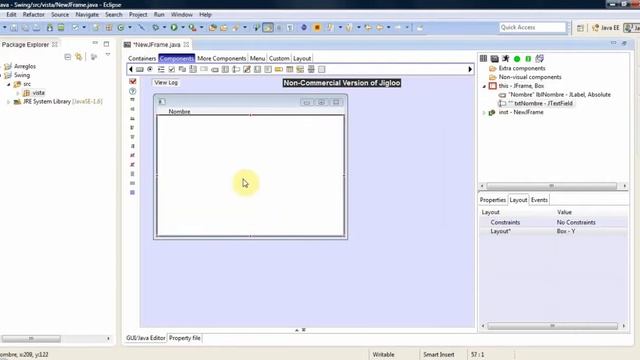Image resolution: width=640 pixels, height=360 pixels.
Task: Switch to the Custom palette tab
Action: 279,58
